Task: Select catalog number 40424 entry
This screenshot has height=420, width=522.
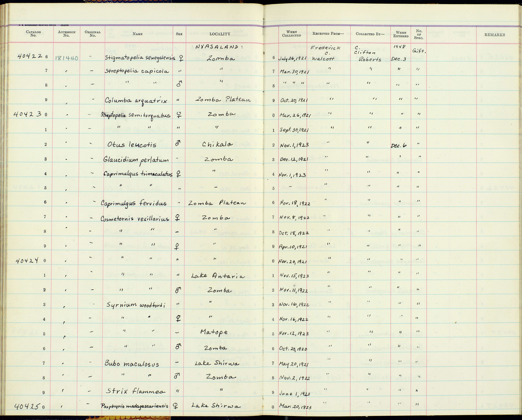Action: pos(27,261)
